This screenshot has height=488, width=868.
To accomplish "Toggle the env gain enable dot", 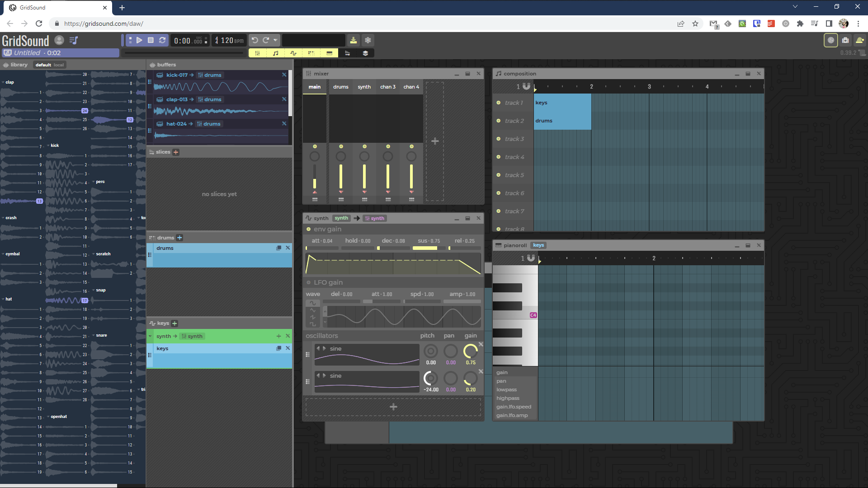I will [x=309, y=229].
